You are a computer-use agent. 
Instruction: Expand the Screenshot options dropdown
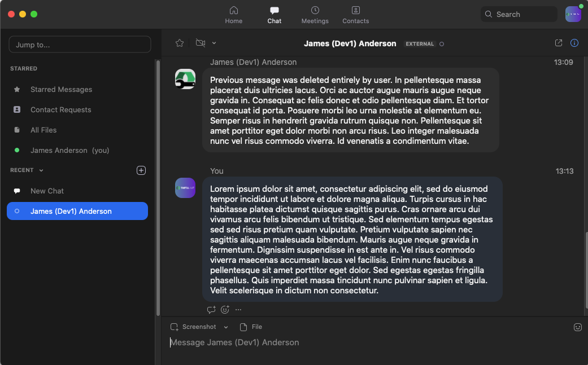[x=226, y=327]
